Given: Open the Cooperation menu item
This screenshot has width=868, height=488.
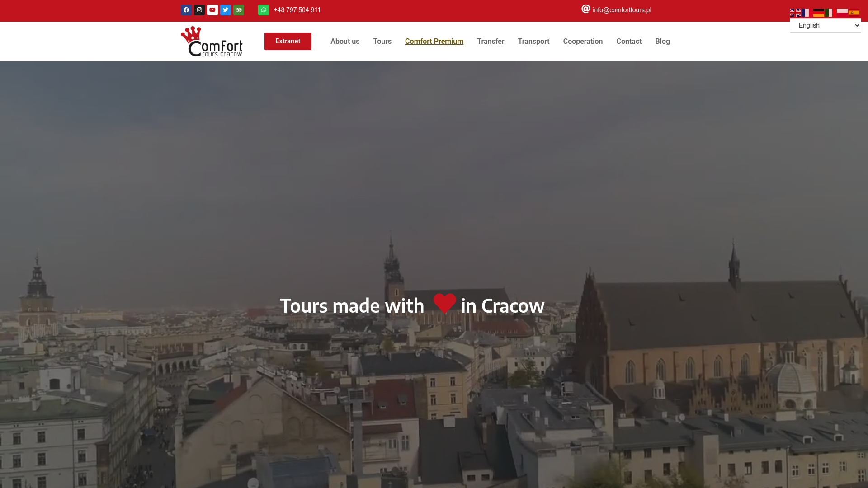Looking at the screenshot, I should (583, 41).
